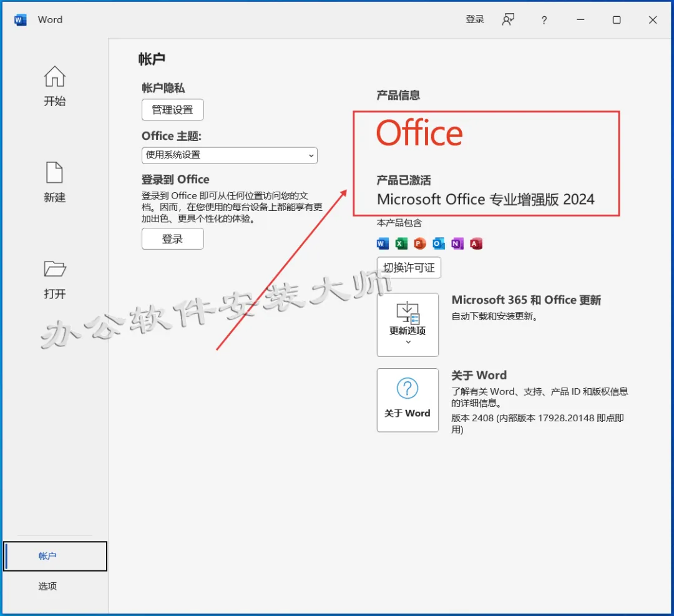Click the Excel product icon

(x=401, y=244)
